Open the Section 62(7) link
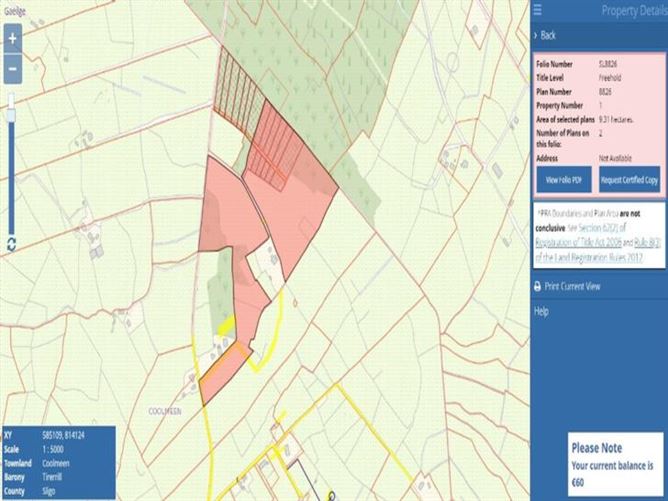668x501 pixels. (602, 227)
